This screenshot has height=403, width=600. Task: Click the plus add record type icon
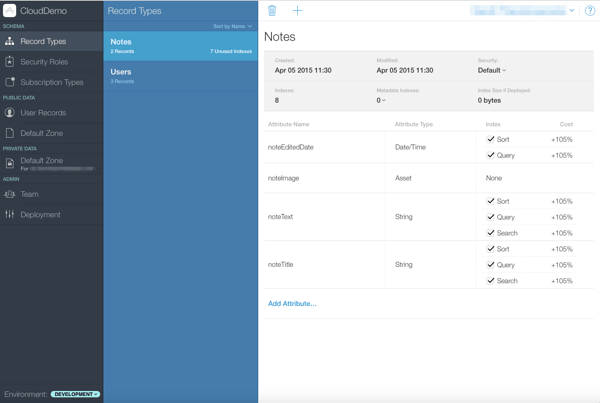point(297,11)
